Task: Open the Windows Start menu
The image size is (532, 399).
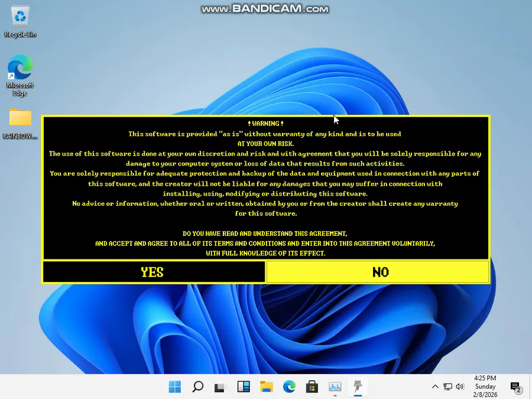Action: pos(175,387)
